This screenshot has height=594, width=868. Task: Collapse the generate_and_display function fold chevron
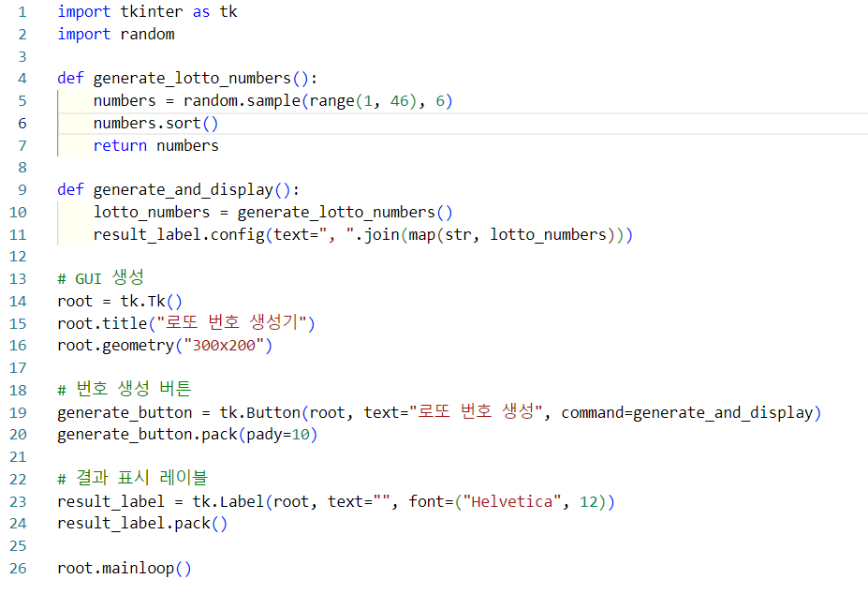click(44, 190)
